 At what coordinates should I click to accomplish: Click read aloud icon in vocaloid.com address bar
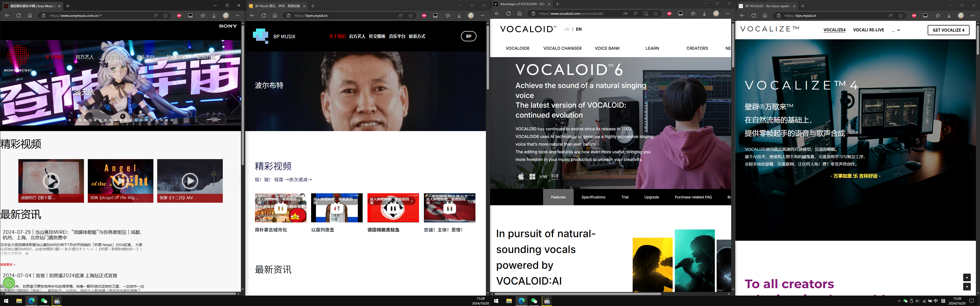point(635,14)
